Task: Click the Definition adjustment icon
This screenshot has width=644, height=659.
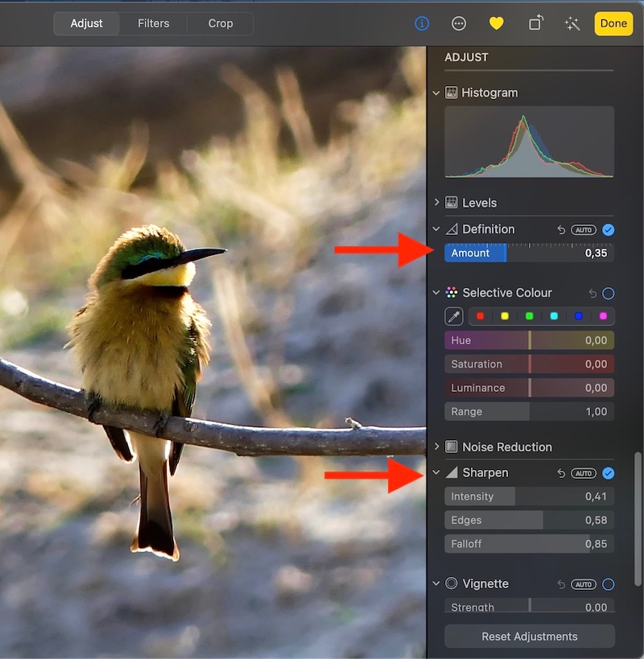Action: (451, 229)
